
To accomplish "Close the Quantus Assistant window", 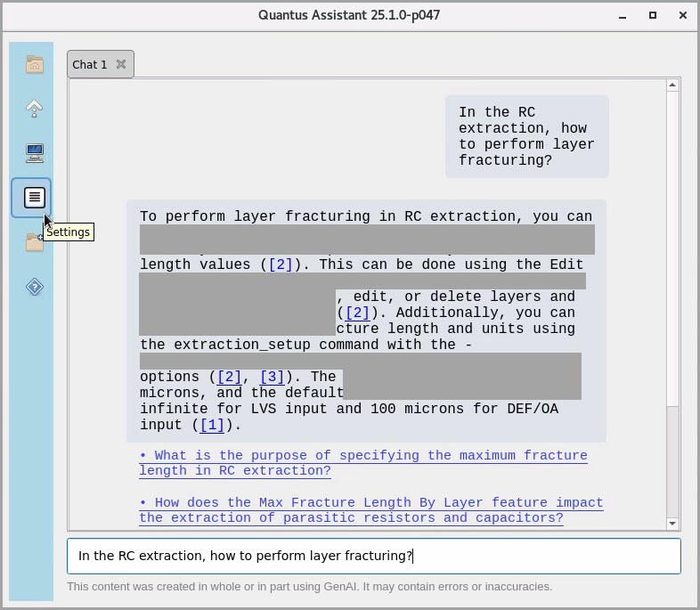I will (682, 16).
